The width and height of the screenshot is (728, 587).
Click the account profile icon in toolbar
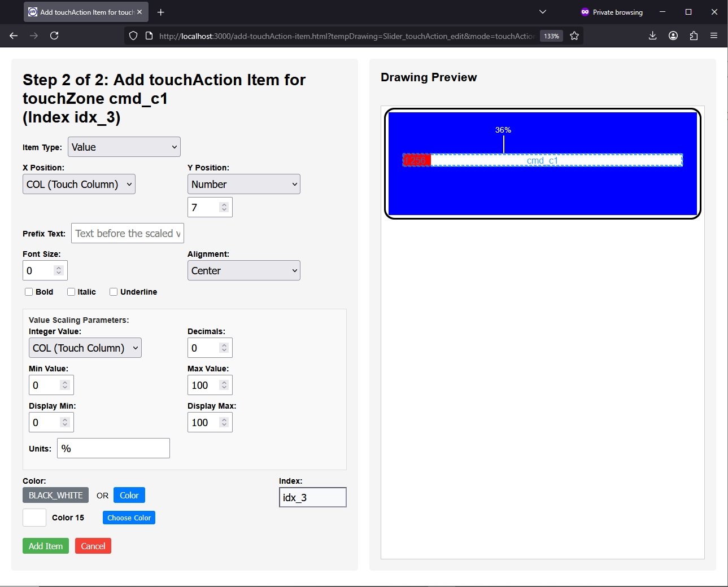(673, 36)
